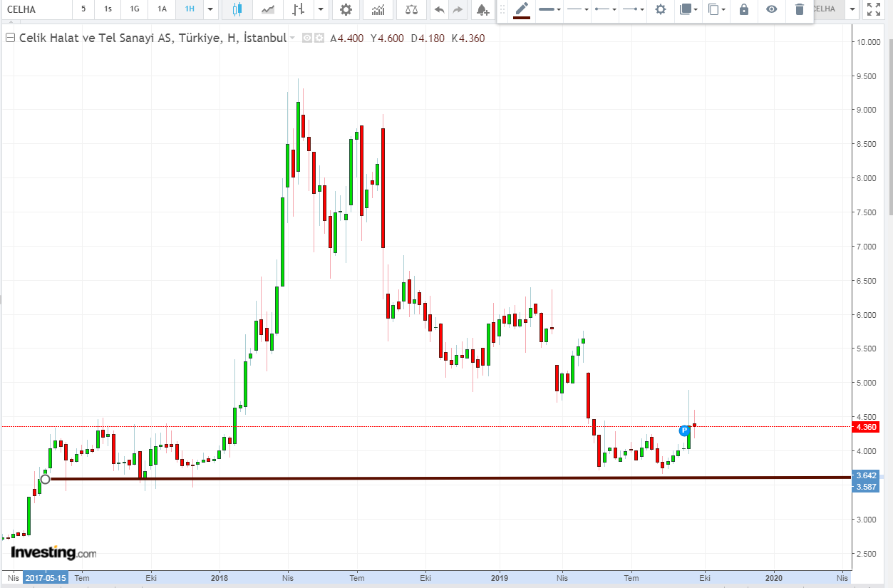
Task: Open dropdown arrow next to right CELHA box
Action: click(853, 9)
